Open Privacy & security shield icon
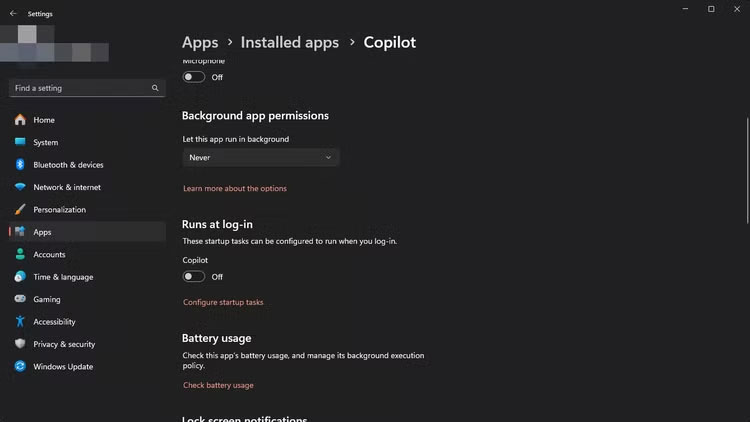 pos(20,344)
